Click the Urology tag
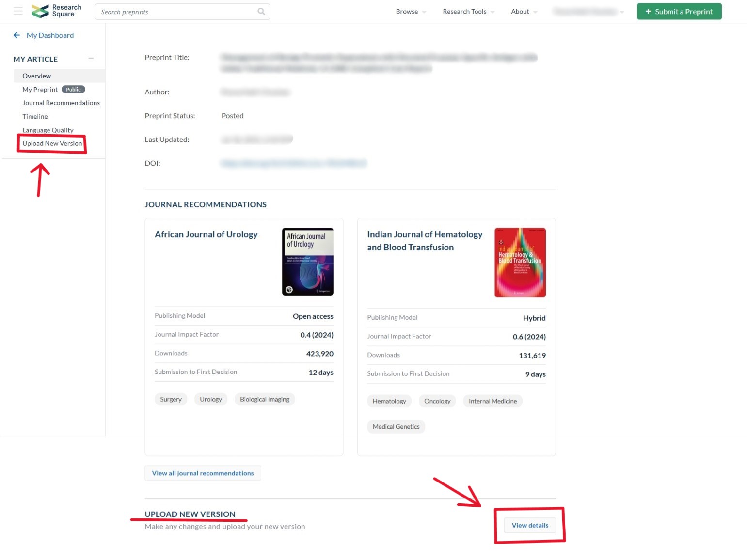 211,399
